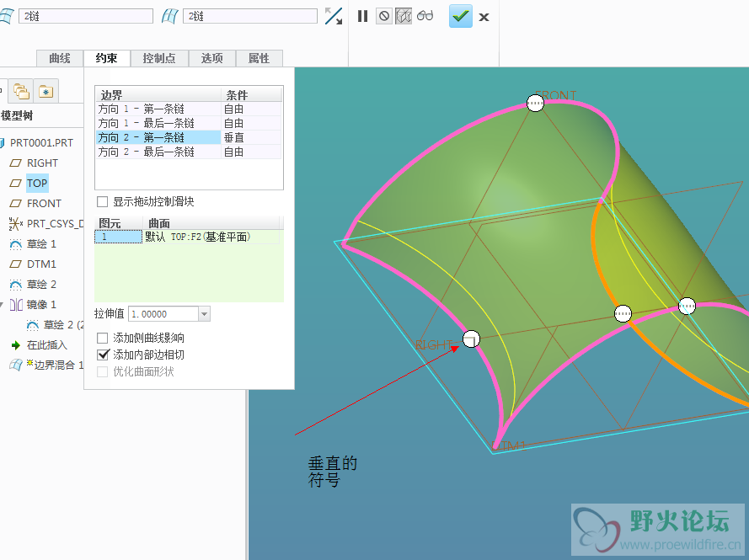Click constraint handle on the orange curve
The height and width of the screenshot is (560, 749).
point(623,313)
